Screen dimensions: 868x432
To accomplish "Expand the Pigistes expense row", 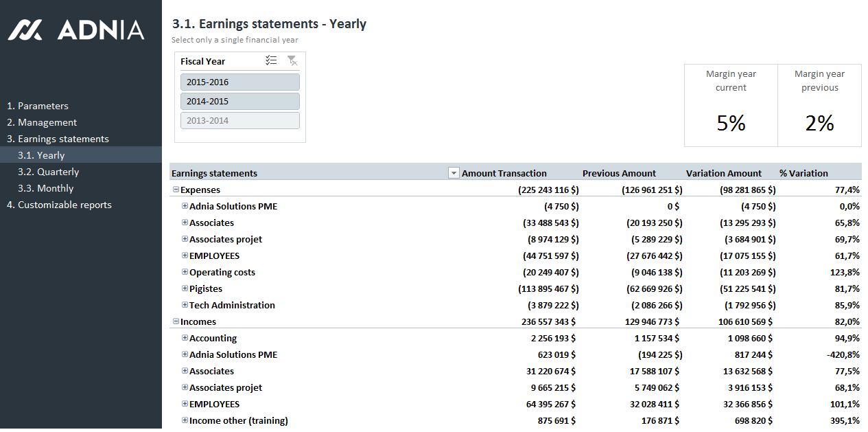I will (x=185, y=289).
